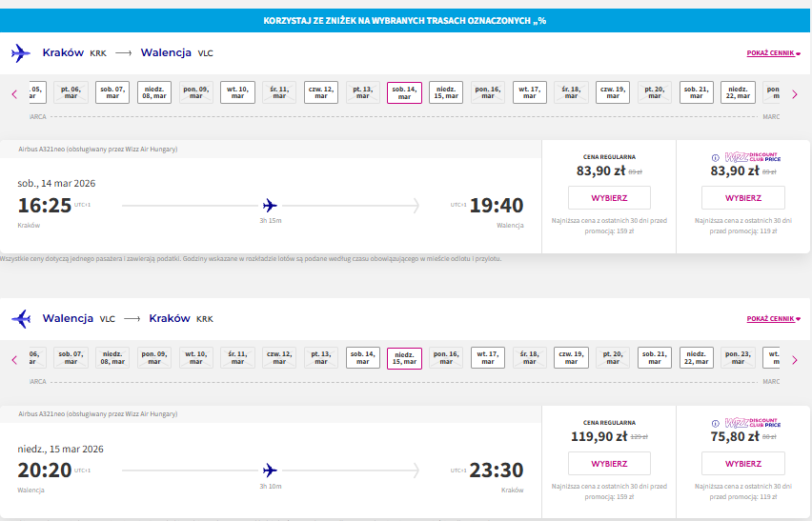Show earlier return dates with left arrow
The image size is (812, 521).
(14, 360)
